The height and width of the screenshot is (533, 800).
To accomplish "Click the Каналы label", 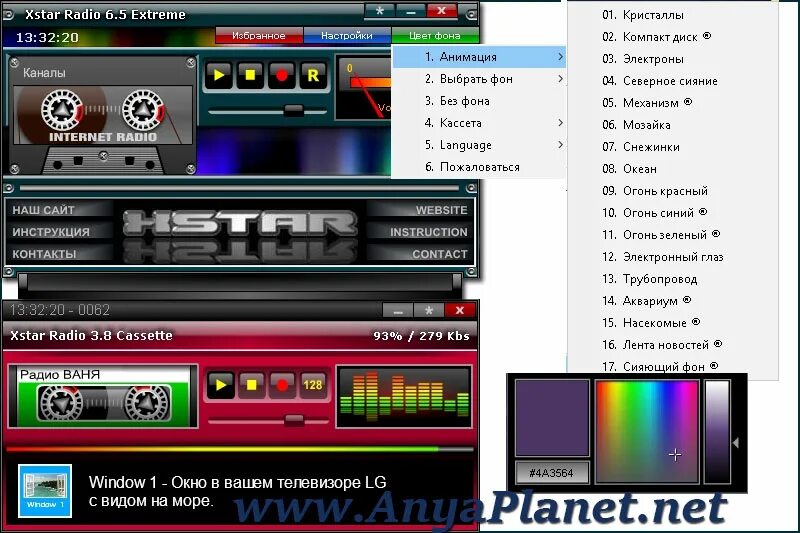I will pos(44,73).
